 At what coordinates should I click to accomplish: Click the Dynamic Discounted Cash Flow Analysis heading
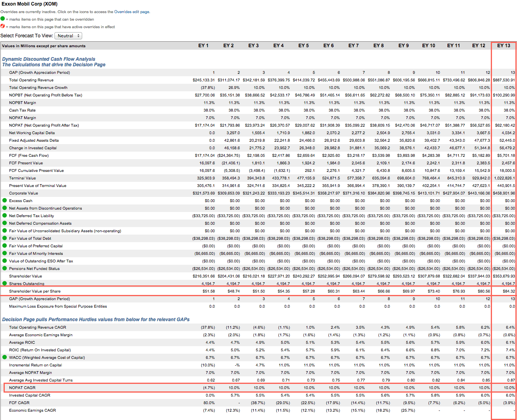49,59
